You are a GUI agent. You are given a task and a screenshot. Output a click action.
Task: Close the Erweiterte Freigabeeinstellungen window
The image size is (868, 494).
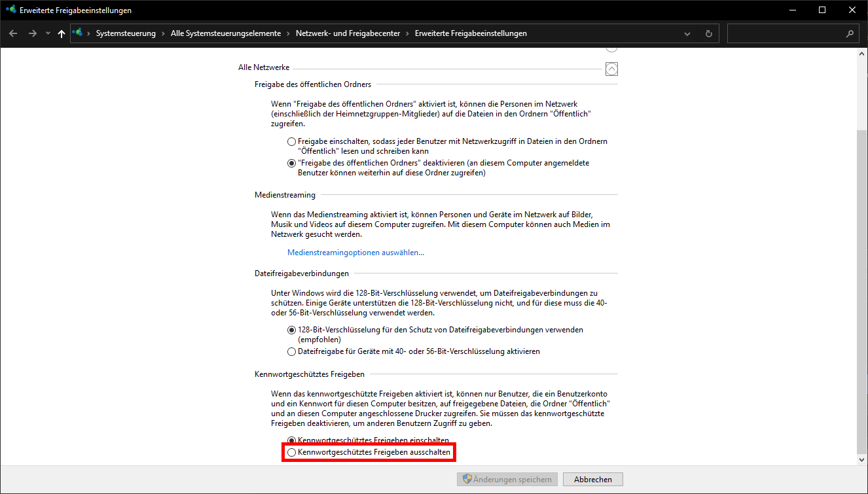coord(852,10)
